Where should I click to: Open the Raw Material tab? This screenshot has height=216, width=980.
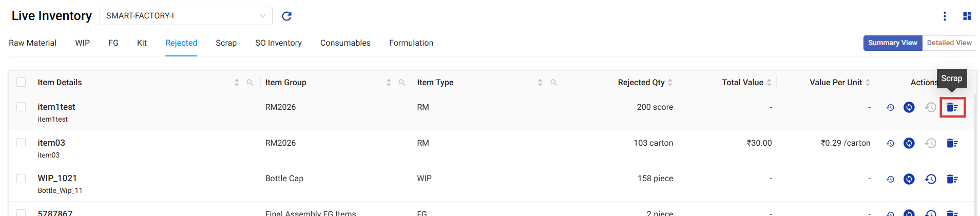tap(32, 43)
